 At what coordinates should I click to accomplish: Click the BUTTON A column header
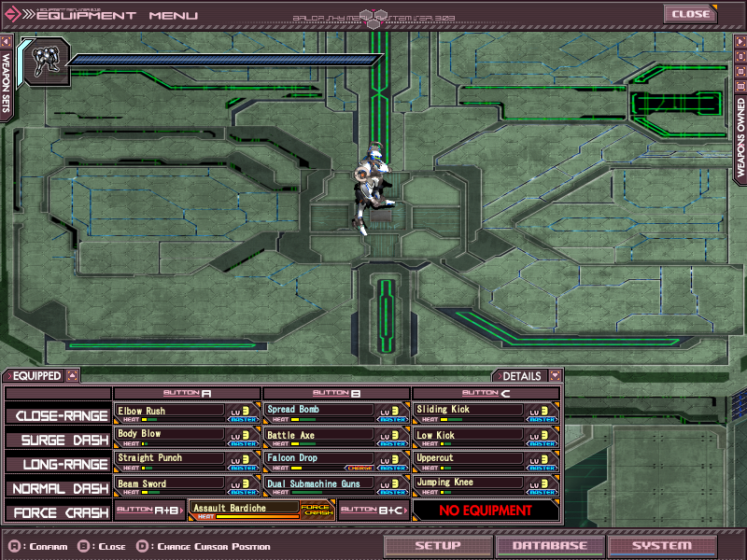(188, 393)
